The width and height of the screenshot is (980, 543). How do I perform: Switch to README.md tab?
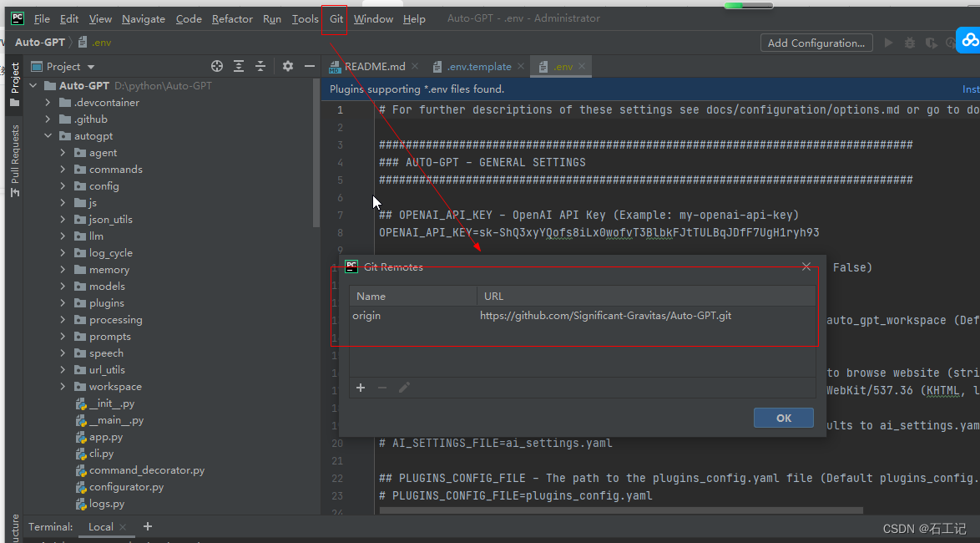(x=374, y=66)
